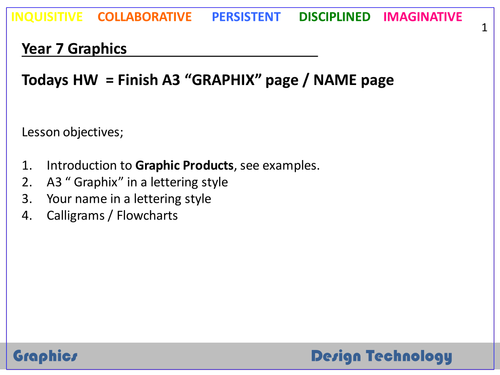This screenshot has width=500, height=375.
Task: Select the heading Year 7 Graphics
Action: click(x=74, y=49)
